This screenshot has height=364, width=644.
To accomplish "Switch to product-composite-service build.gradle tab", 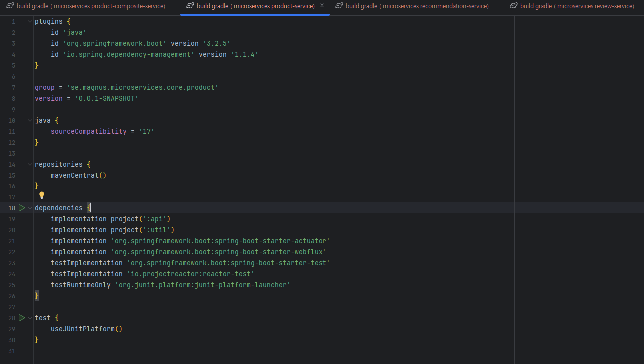I will (86, 6).
